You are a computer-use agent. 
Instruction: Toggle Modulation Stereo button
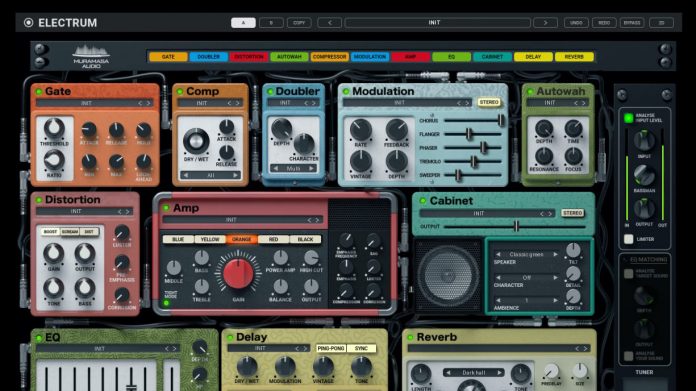489,102
